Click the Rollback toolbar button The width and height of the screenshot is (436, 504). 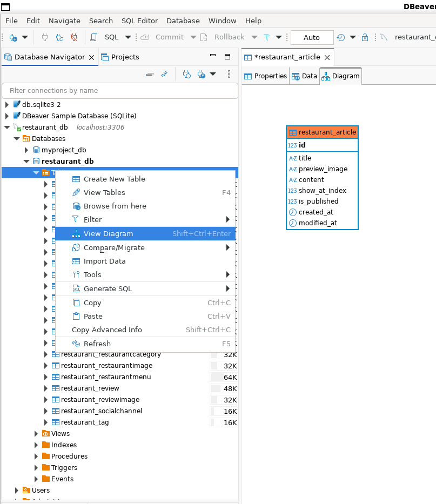coord(222,37)
